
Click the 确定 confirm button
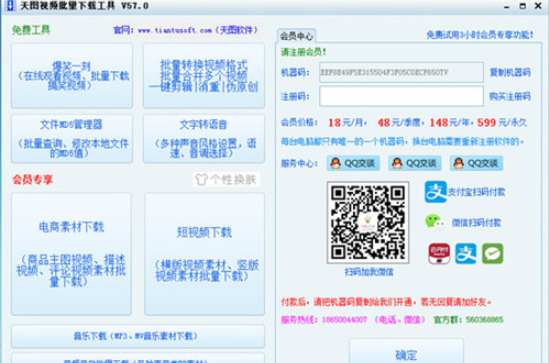(x=406, y=352)
